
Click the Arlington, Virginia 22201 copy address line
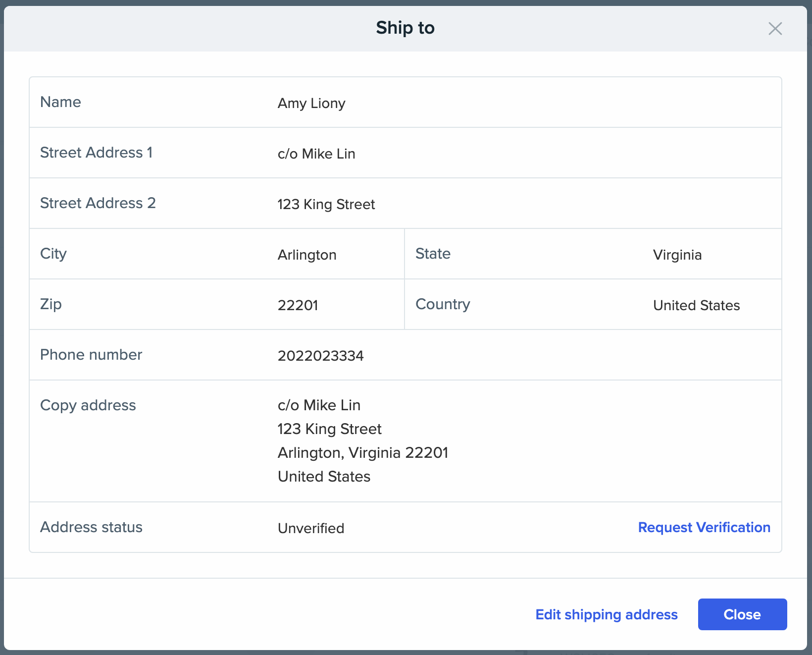pyautogui.click(x=362, y=453)
